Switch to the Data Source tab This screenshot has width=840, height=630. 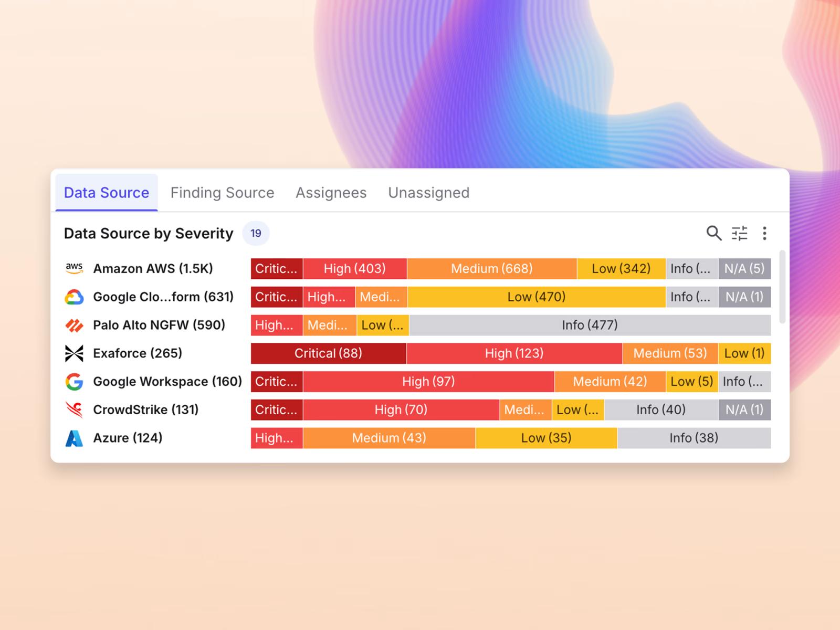click(x=107, y=193)
